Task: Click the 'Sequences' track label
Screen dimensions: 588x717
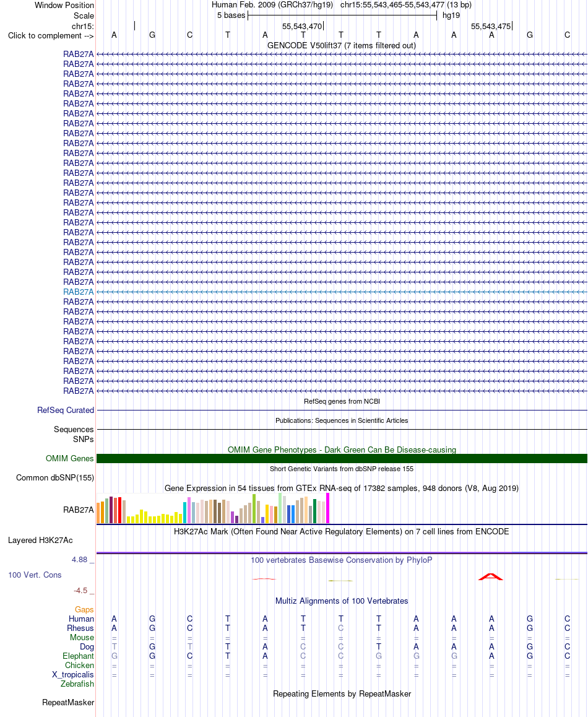Action: click(x=74, y=429)
